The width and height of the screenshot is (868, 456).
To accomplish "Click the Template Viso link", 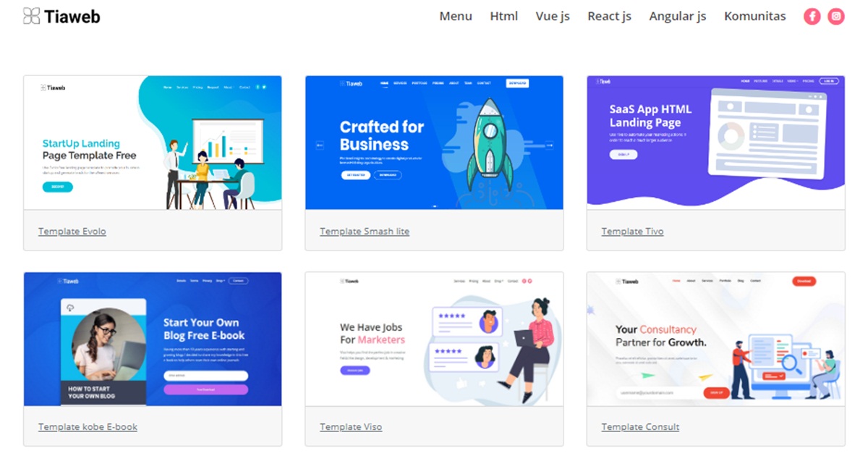I will click(x=351, y=427).
